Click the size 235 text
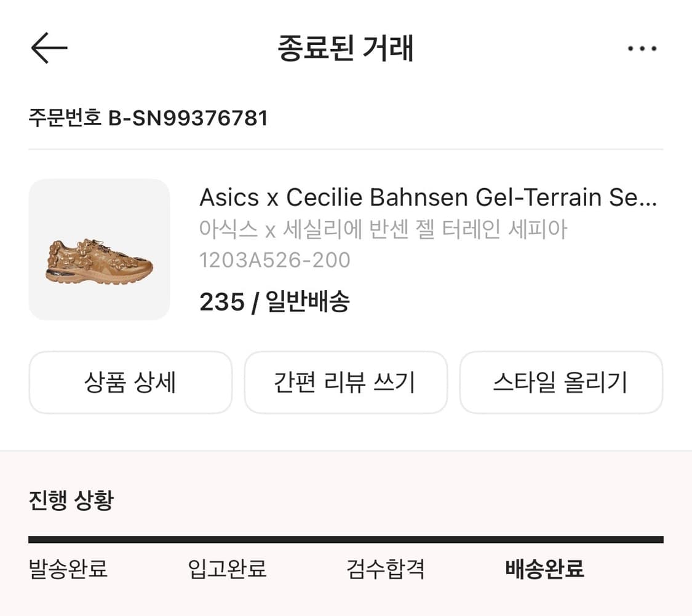 [x=221, y=302]
